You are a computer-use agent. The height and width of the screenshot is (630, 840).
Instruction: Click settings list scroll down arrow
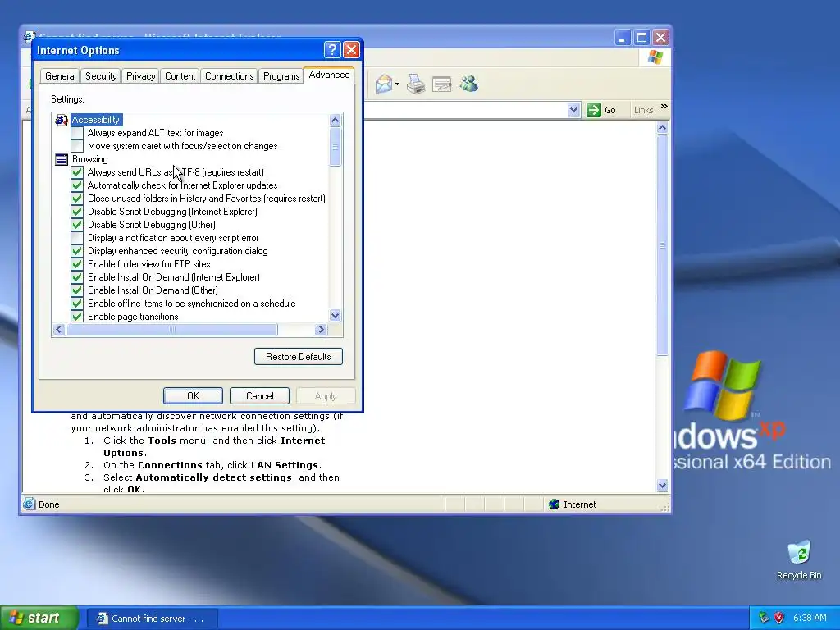(x=336, y=316)
